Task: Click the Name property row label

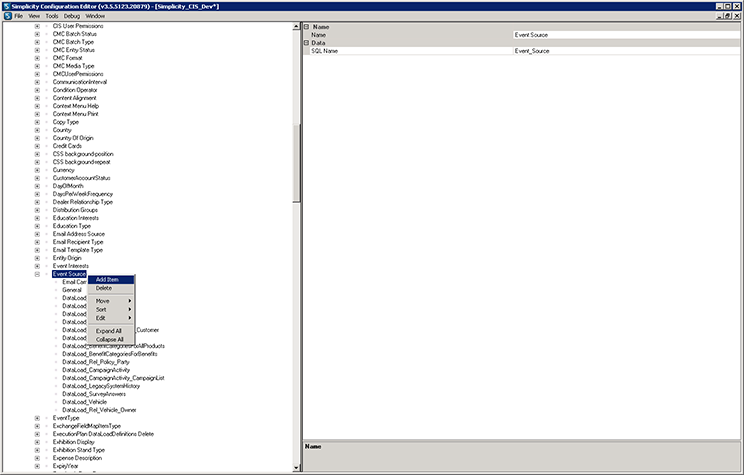Action: point(318,35)
